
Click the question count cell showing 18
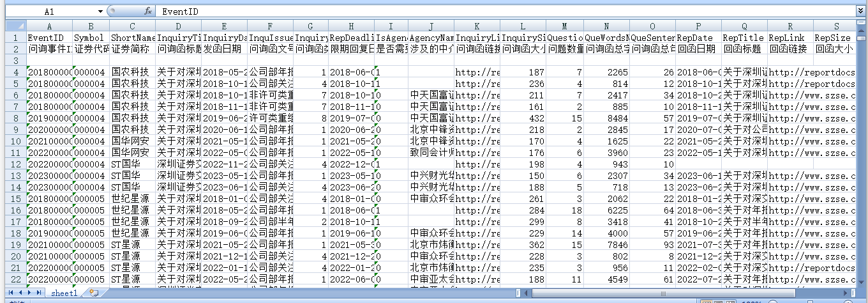(564, 210)
